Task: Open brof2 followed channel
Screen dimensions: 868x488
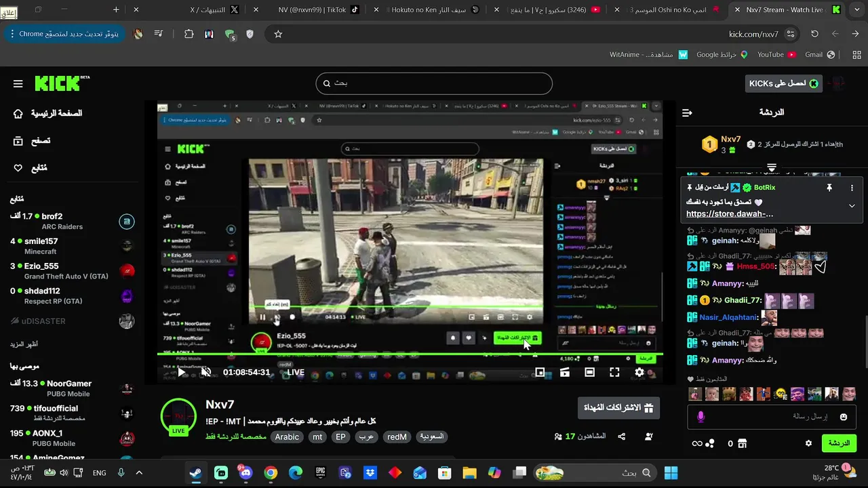Action: click(x=73, y=221)
